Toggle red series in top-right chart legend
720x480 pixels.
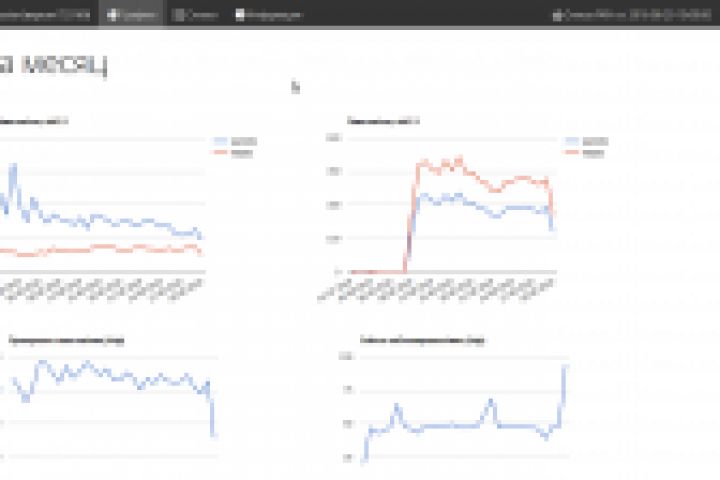point(585,153)
